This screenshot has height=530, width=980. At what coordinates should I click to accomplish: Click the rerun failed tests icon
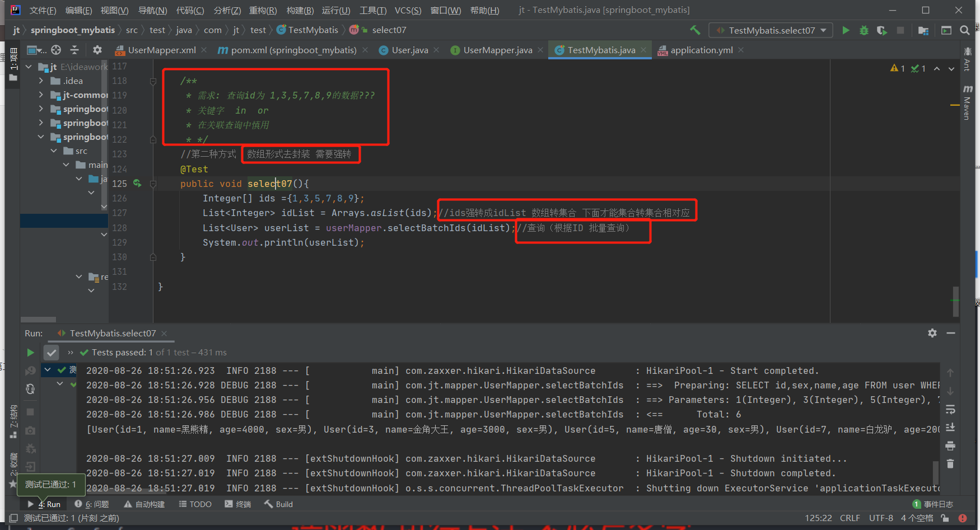tap(30, 370)
